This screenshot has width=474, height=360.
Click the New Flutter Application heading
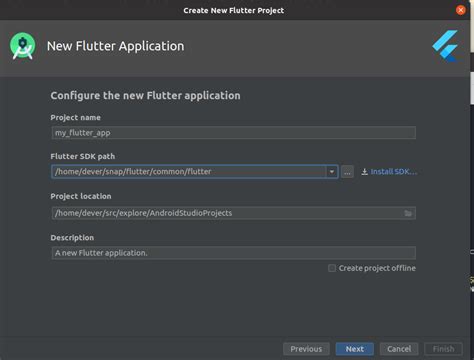tap(116, 46)
